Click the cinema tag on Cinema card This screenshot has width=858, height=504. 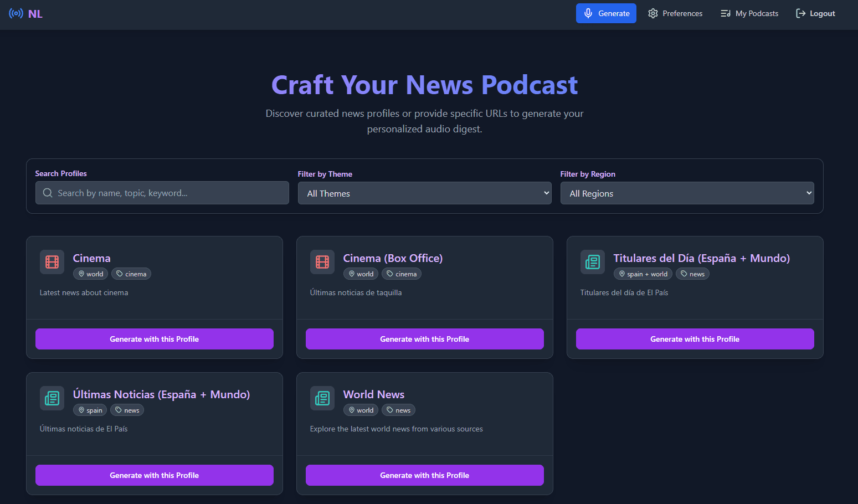[x=131, y=274]
